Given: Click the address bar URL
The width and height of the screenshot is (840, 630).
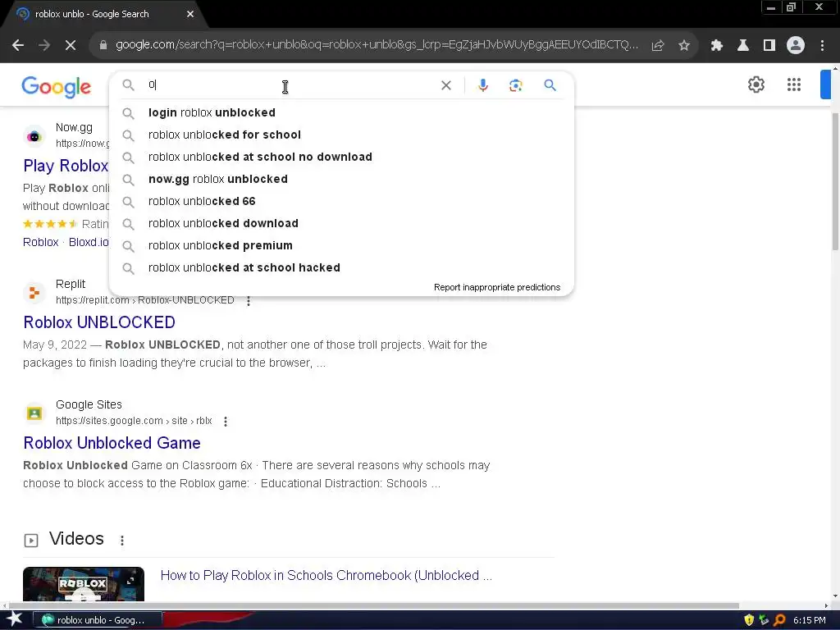Looking at the screenshot, I should [x=377, y=45].
